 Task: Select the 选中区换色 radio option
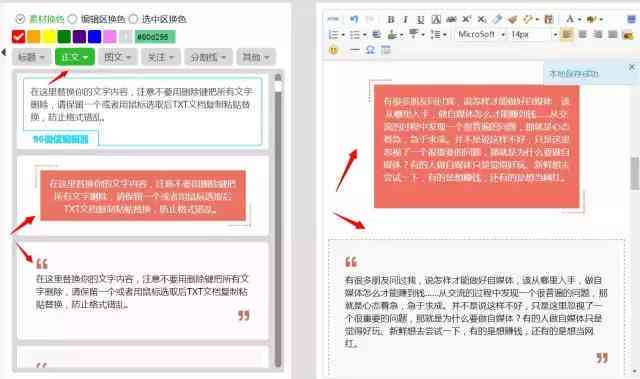133,19
